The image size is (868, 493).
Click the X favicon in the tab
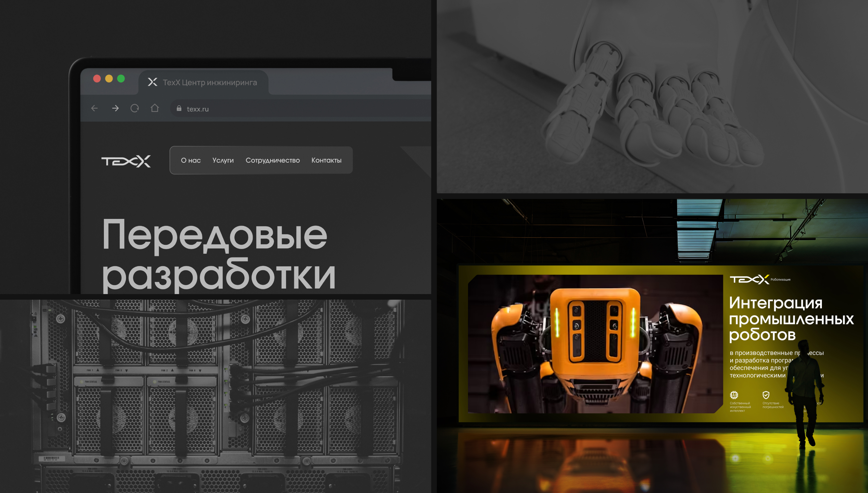pyautogui.click(x=152, y=82)
